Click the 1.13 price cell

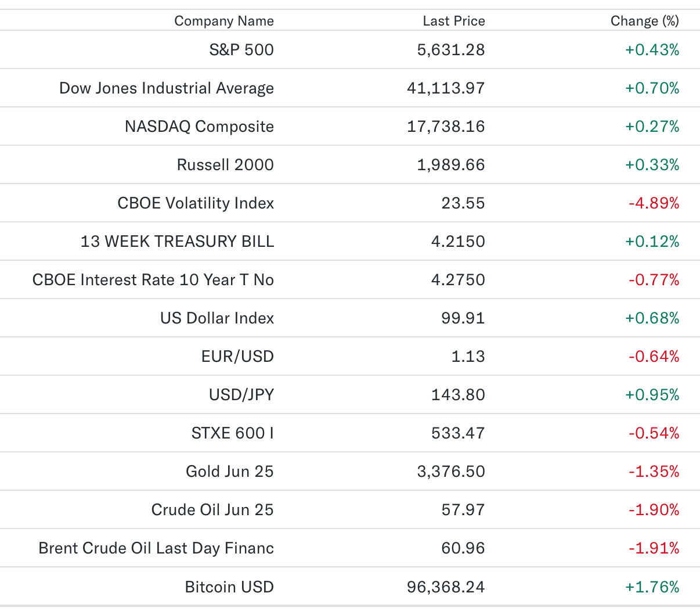(x=468, y=357)
